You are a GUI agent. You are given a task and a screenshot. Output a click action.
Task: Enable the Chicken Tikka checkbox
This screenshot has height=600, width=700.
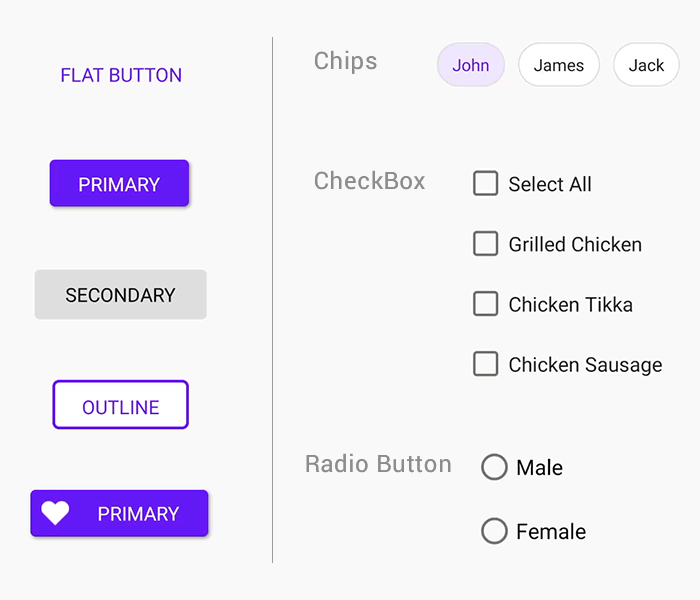point(486,304)
